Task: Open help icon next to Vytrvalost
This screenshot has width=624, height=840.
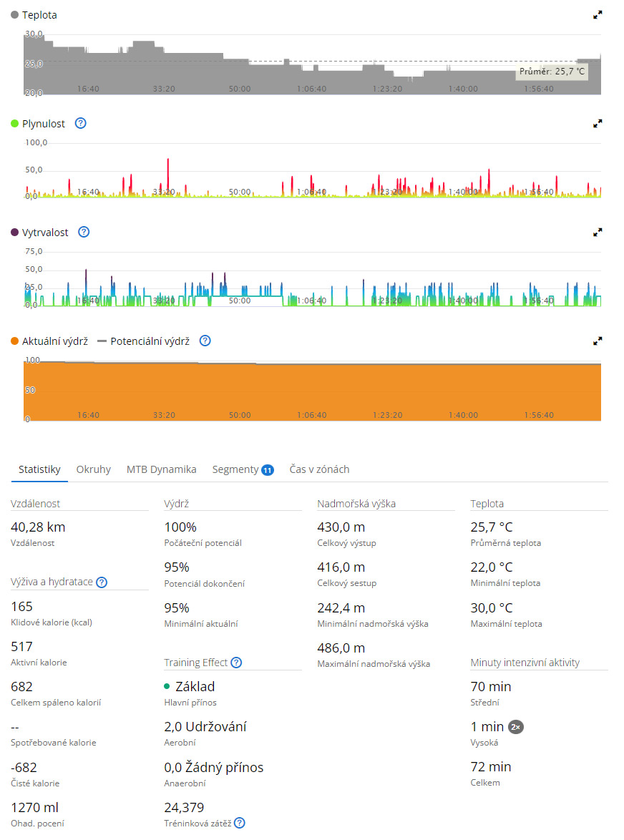Action: pyautogui.click(x=84, y=232)
